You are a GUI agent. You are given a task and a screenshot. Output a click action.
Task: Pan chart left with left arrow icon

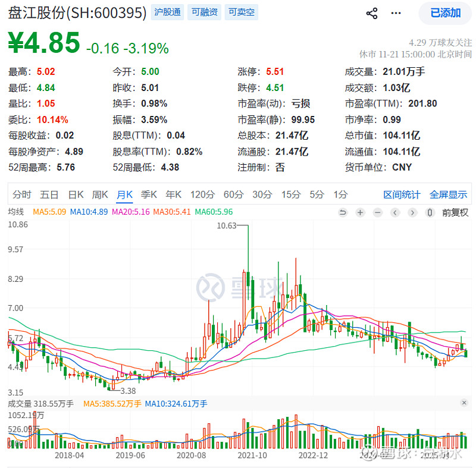coord(394,213)
